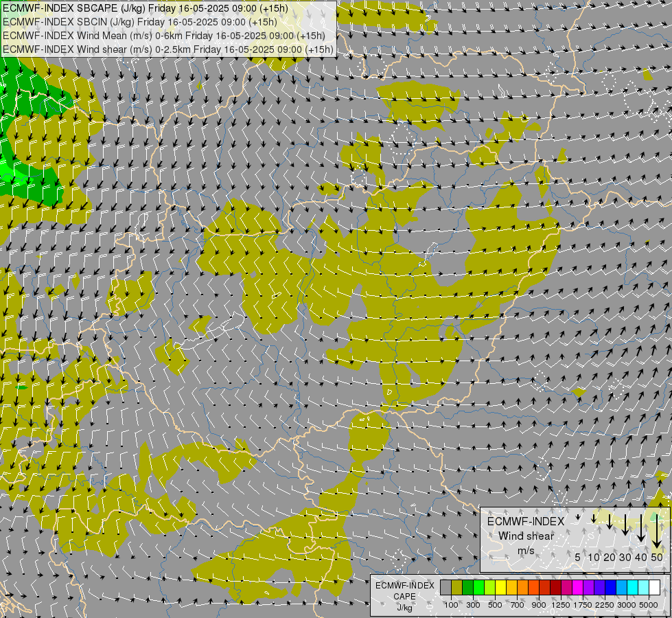Click the 900 label under CAPE scale

(539, 605)
